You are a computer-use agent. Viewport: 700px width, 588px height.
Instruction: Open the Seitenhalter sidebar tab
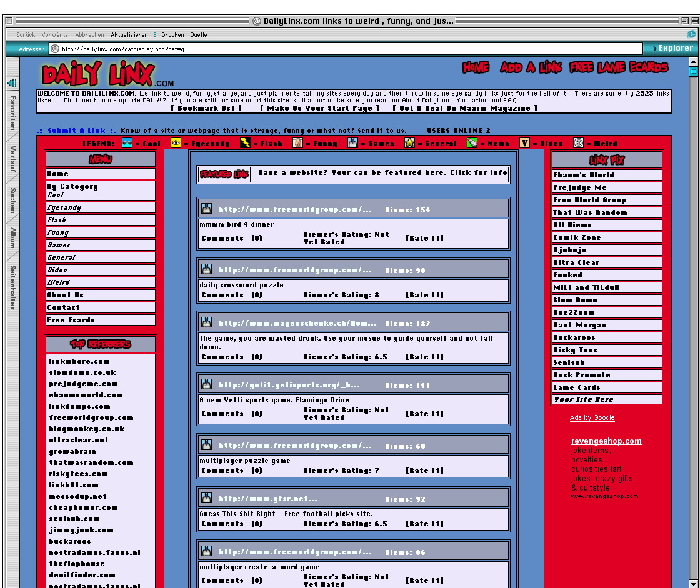click(x=12, y=287)
